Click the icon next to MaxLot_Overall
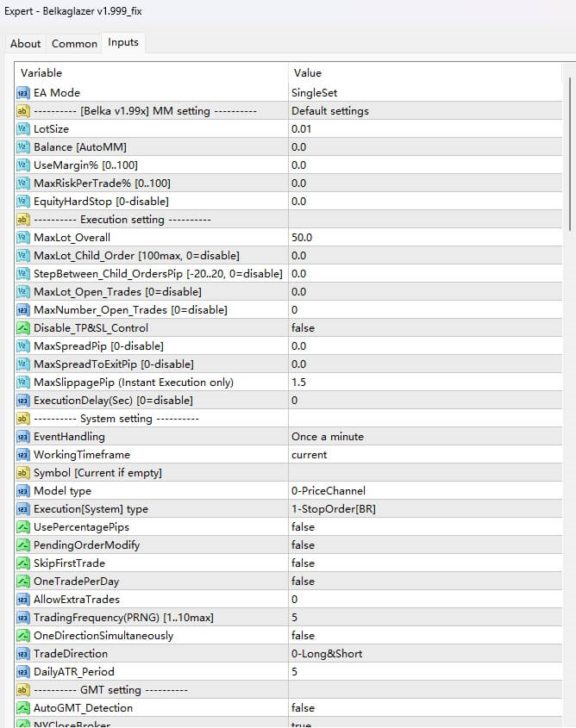This screenshot has height=728, width=576. (23, 237)
